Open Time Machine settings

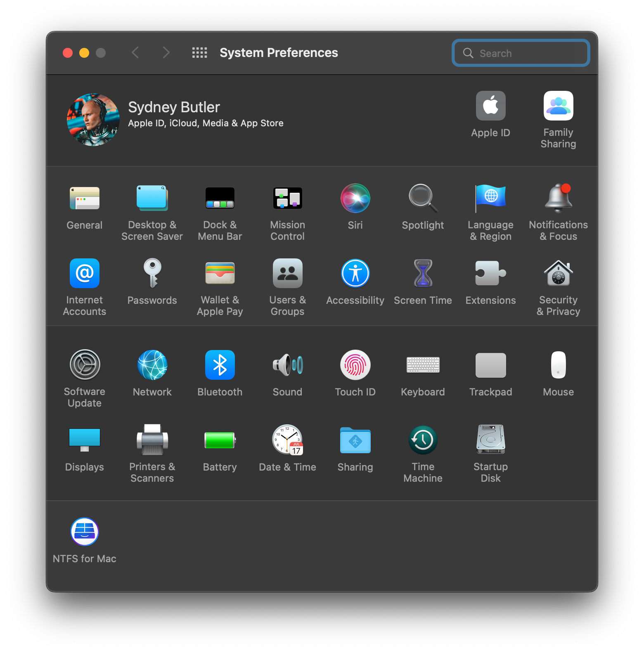(x=423, y=440)
